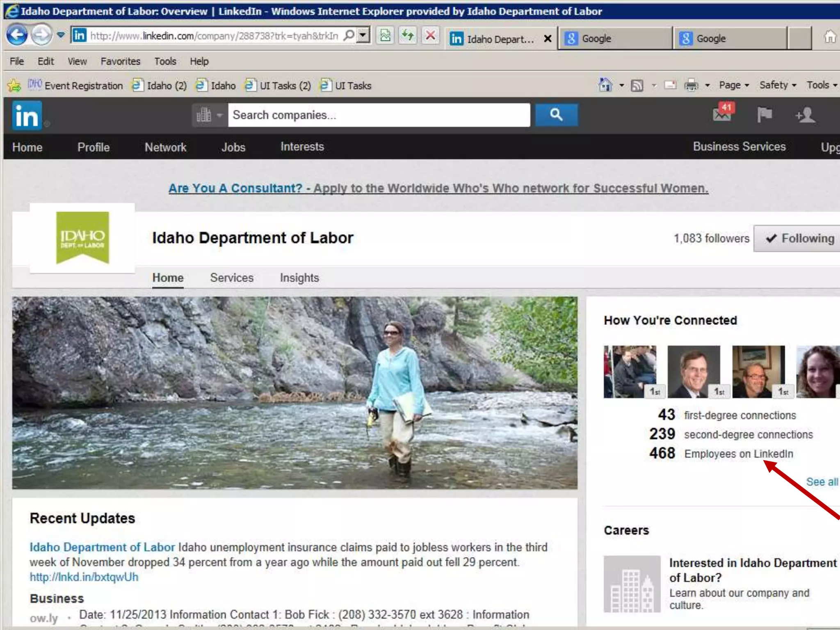Open the favorites star icon
Image resolution: width=840 pixels, height=630 pixels.
tap(14, 85)
